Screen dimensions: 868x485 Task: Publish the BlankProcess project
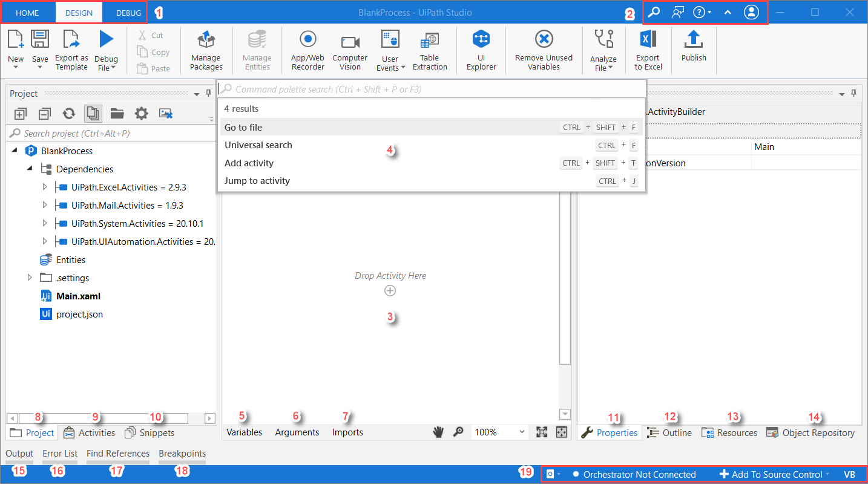[x=694, y=51]
